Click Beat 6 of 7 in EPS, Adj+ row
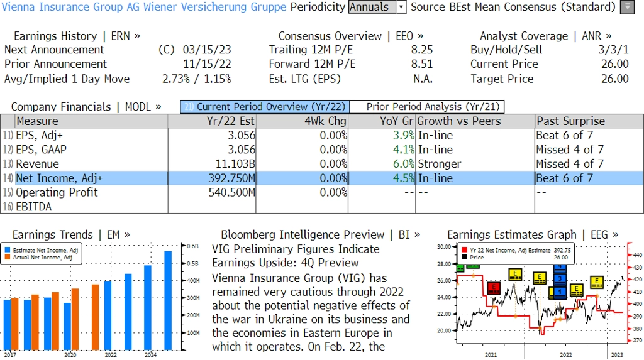 [x=564, y=136]
